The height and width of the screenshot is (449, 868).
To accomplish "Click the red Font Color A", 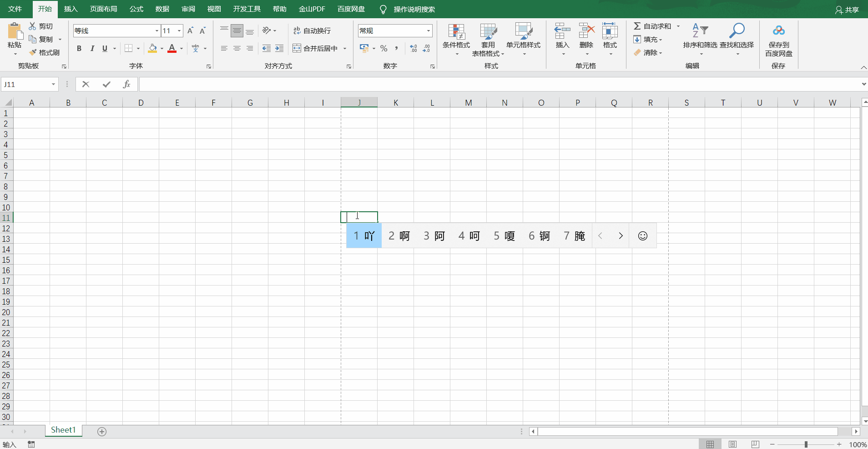I will coord(172,48).
